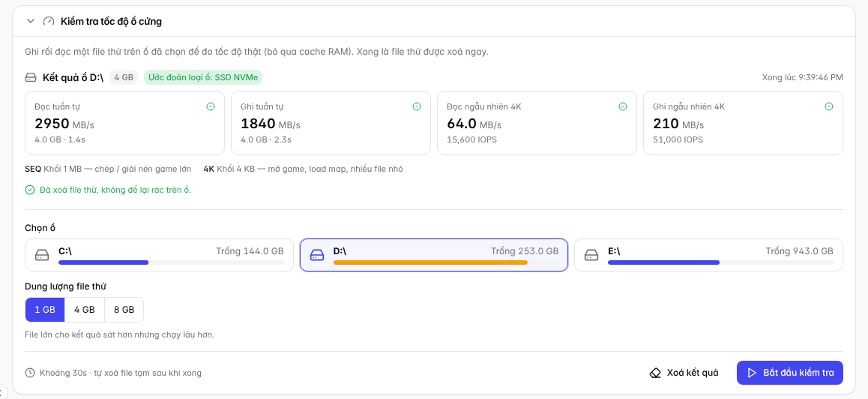Click the 64.0 MB/s random read value
This screenshot has width=868, height=399.
pyautogui.click(x=474, y=124)
